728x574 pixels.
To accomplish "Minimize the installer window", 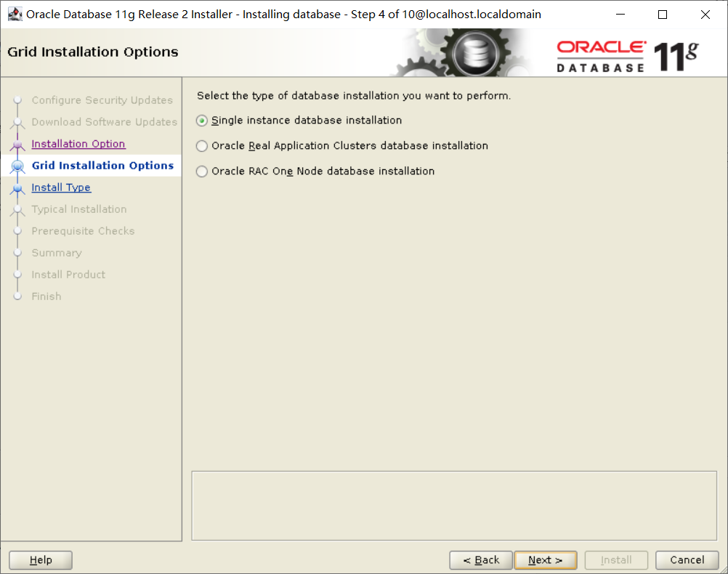I will pos(620,15).
